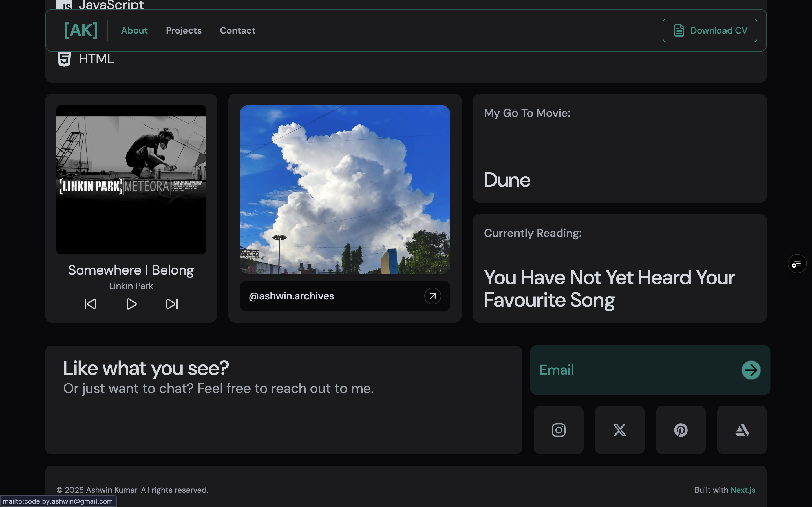Click the [AK] logo
The image size is (812, 507).
pos(81,30)
